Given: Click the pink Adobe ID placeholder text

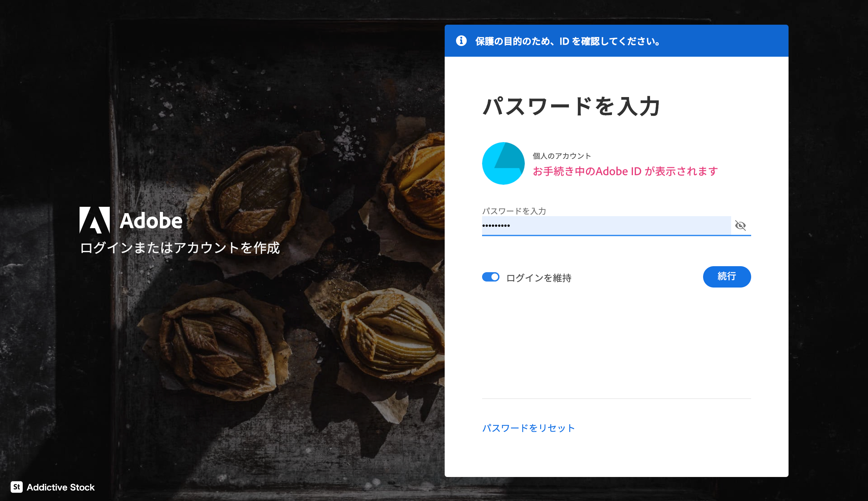Looking at the screenshot, I should (x=625, y=171).
